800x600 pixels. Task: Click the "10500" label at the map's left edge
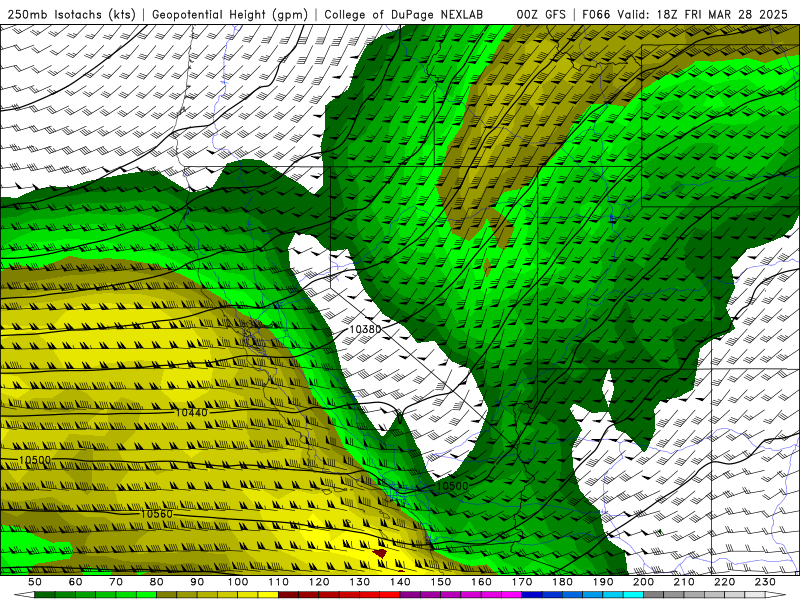click(x=35, y=460)
